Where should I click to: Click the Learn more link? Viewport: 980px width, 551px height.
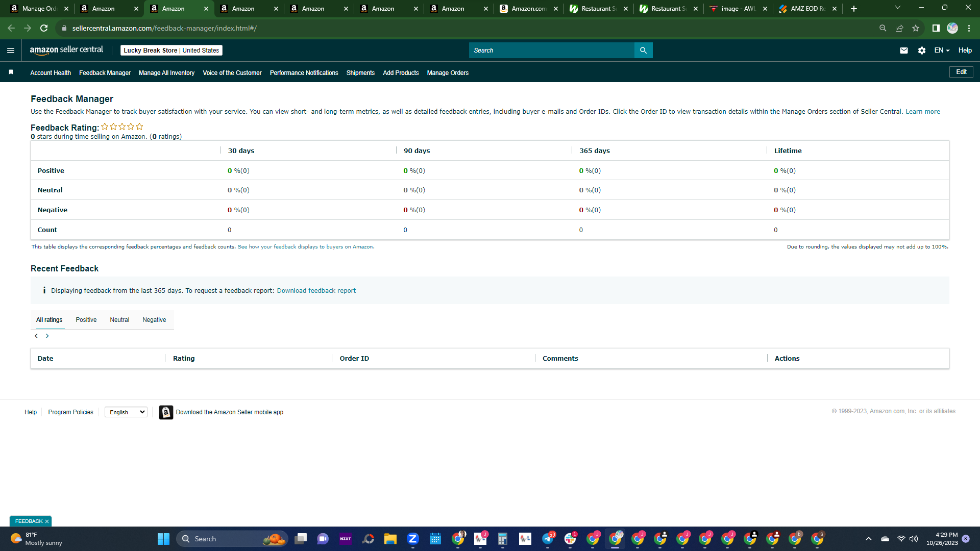coord(923,112)
